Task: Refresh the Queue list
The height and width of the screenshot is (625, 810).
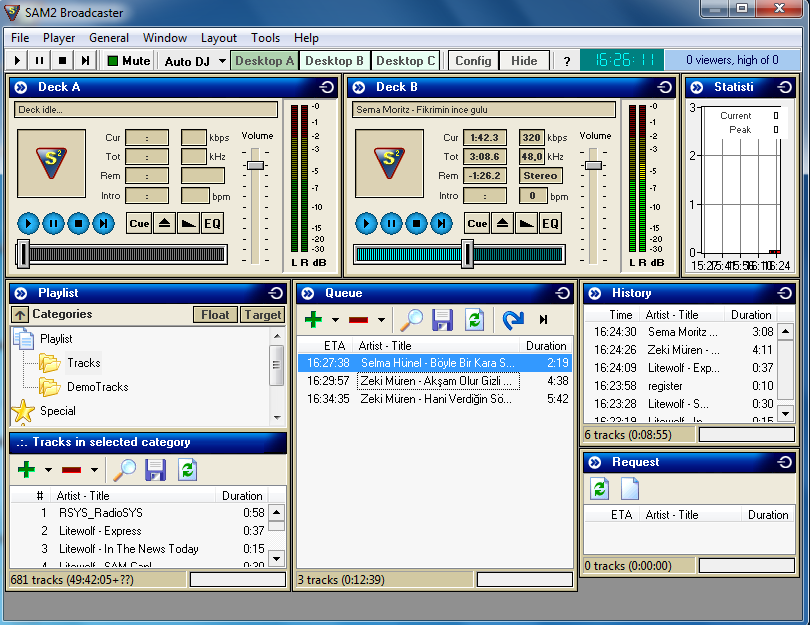Action: (x=474, y=320)
